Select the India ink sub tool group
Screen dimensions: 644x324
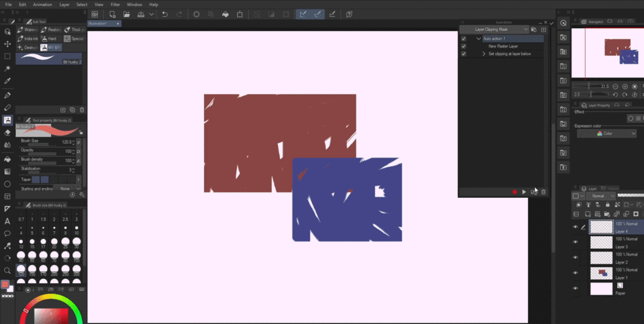pyautogui.click(x=27, y=39)
